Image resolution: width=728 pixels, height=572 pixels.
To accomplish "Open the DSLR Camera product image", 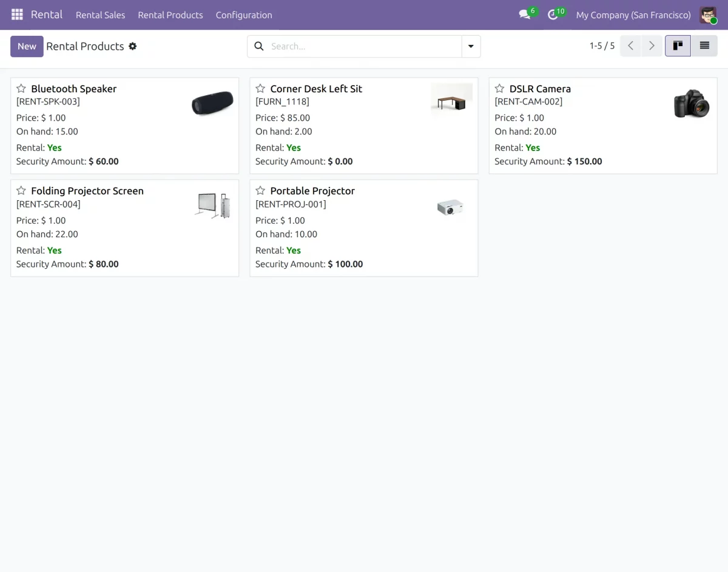I will (x=692, y=104).
